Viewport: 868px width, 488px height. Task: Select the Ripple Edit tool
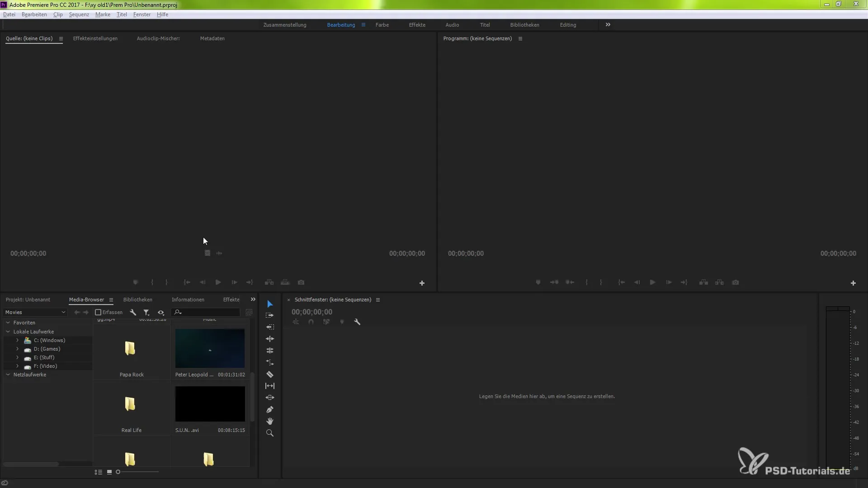pos(270,339)
